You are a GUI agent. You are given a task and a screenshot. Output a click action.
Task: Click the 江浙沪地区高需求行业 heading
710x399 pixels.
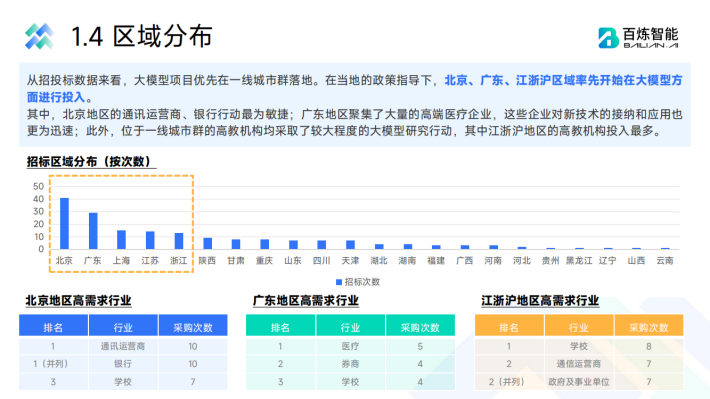point(540,301)
